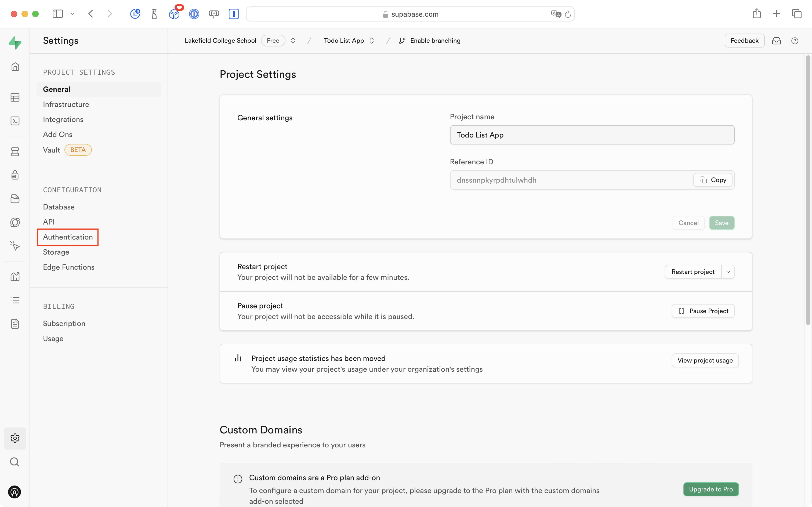Click the help question mark icon
Image resolution: width=812 pixels, height=507 pixels.
[795, 41]
